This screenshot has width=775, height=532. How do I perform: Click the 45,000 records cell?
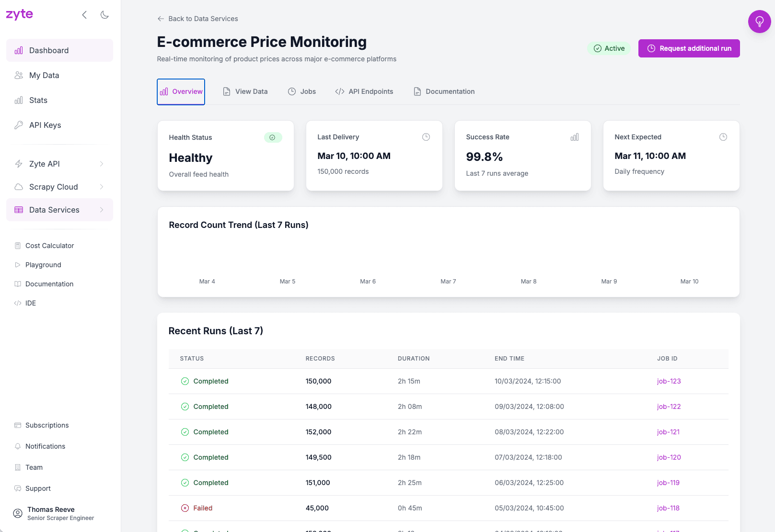[x=317, y=508]
